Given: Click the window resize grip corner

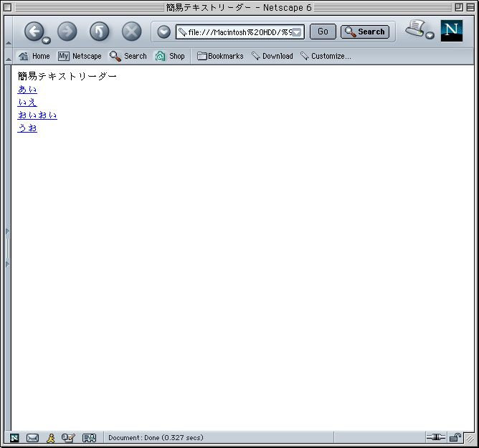Looking at the screenshot, I should click(470, 439).
